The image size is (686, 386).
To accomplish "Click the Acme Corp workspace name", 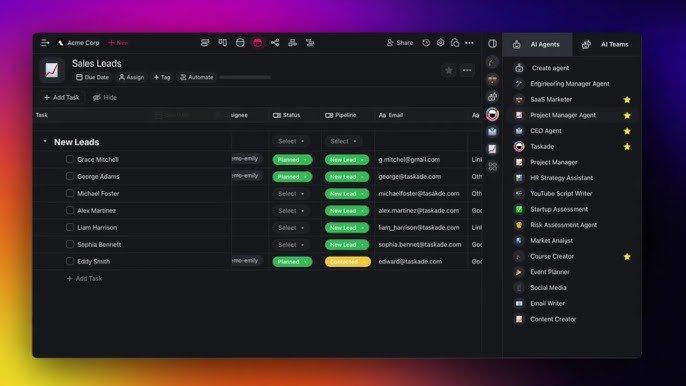I will [x=83, y=43].
